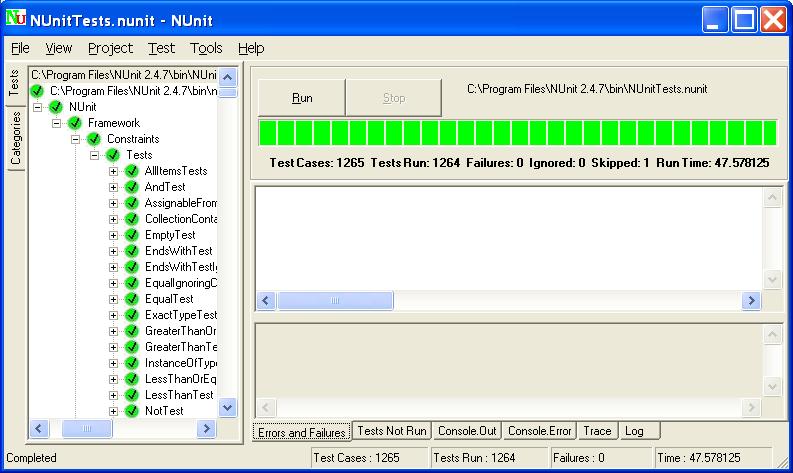
Task: Click green pass icon beside GreaterThanTe
Action: pos(131,347)
